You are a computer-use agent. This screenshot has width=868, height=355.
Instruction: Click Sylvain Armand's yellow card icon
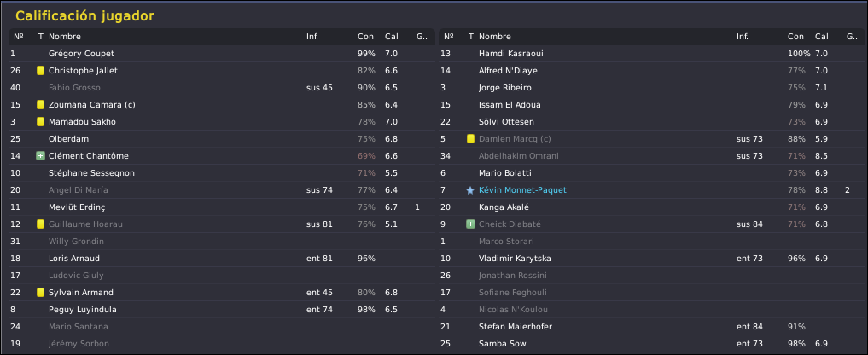(x=40, y=293)
